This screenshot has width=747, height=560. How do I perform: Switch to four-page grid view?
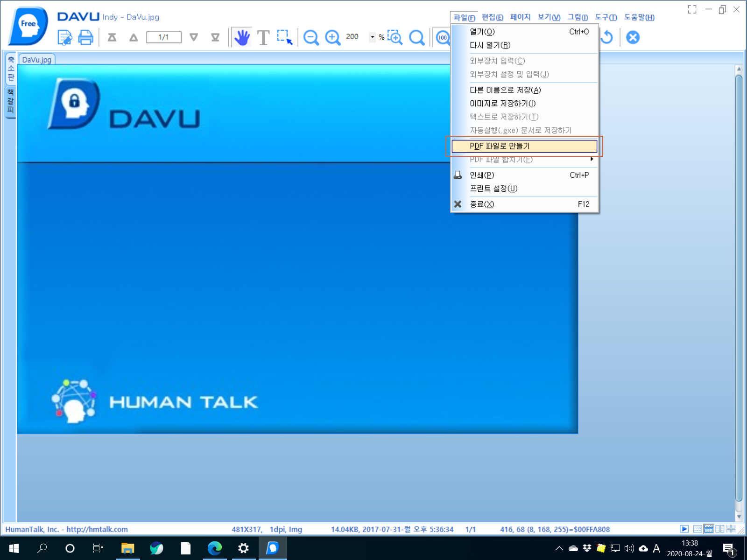click(731, 529)
